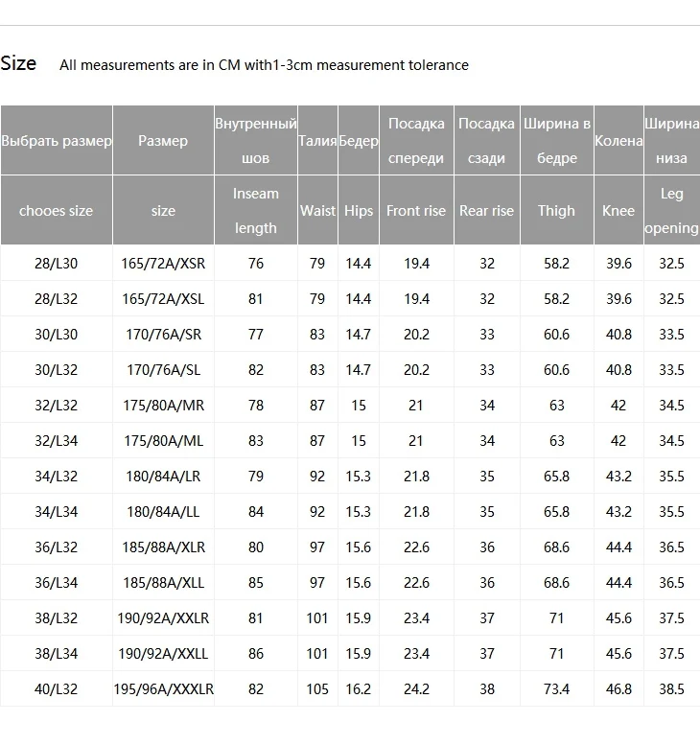The image size is (700, 745).
Task: Click the 175/80A/MR size code
Action: 163,406
